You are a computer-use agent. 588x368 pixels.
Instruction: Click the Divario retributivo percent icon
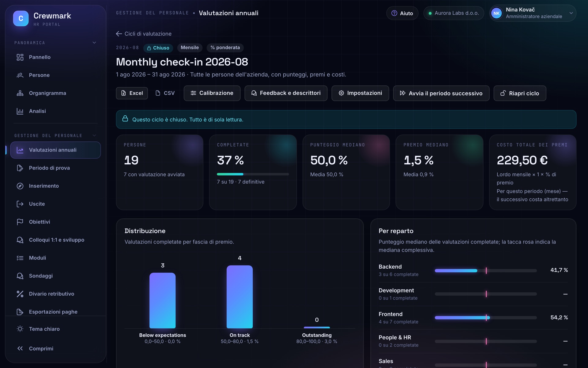20,294
